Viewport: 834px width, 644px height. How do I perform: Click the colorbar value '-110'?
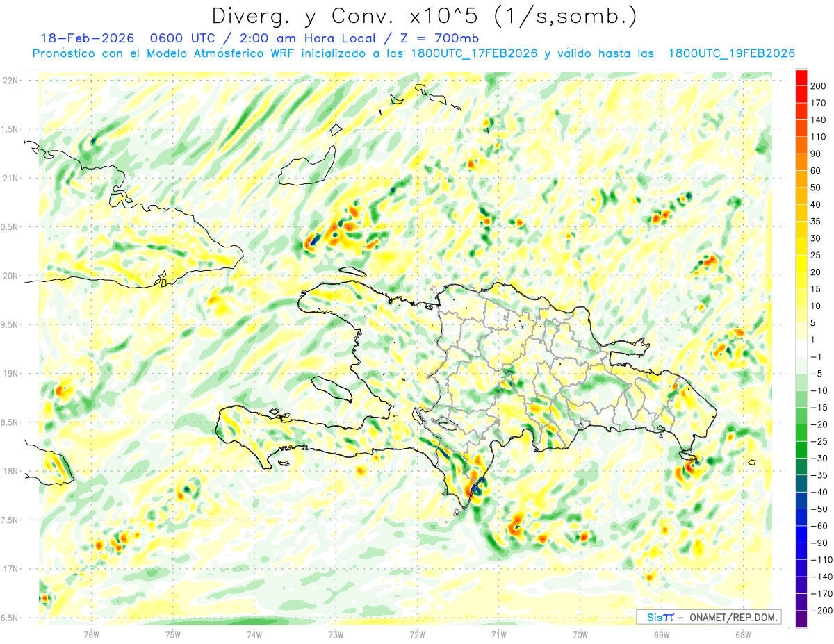(x=821, y=560)
